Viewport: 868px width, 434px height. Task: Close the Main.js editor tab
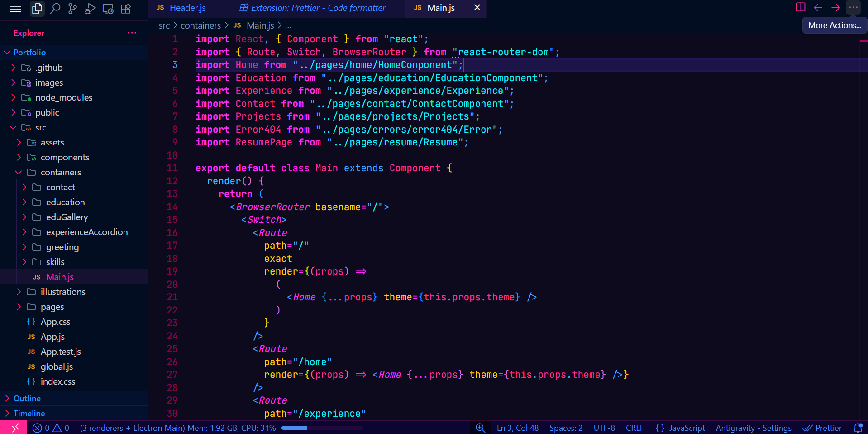click(477, 8)
